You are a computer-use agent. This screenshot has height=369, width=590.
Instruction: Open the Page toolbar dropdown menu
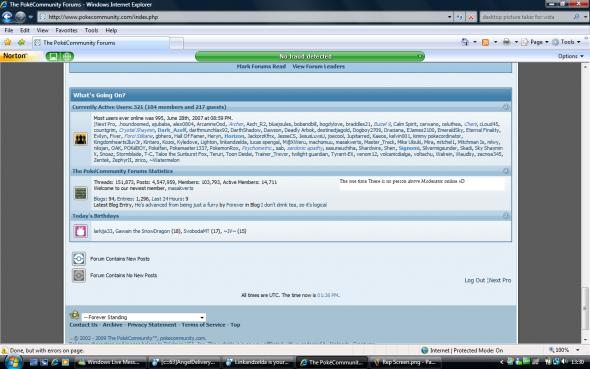click(x=539, y=42)
